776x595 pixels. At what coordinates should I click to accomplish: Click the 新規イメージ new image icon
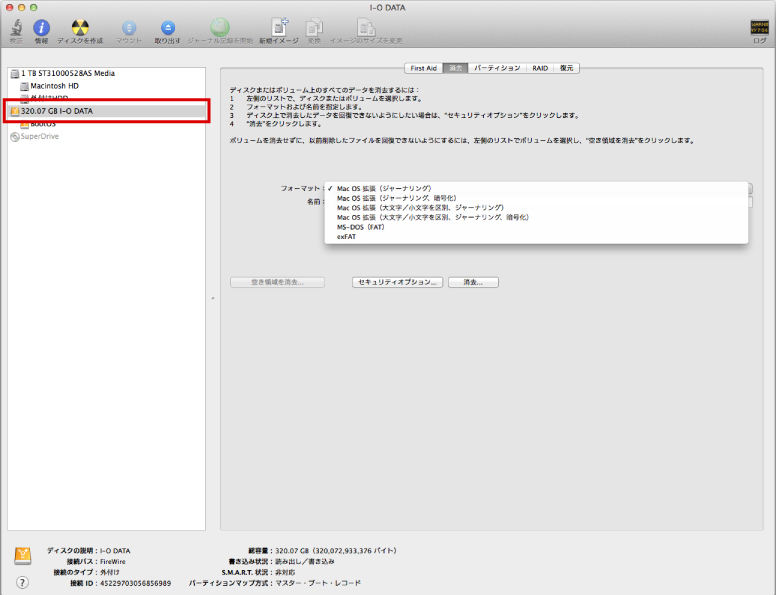[279, 28]
